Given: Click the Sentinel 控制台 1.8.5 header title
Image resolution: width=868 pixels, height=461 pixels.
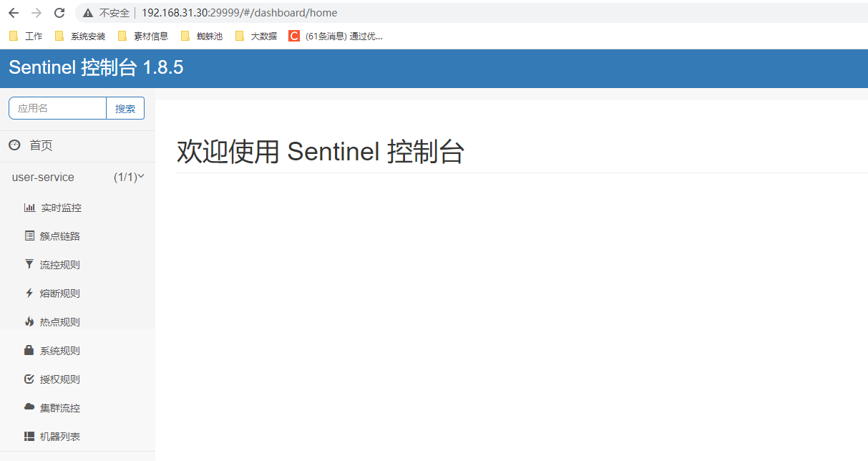Looking at the screenshot, I should pyautogui.click(x=96, y=68).
